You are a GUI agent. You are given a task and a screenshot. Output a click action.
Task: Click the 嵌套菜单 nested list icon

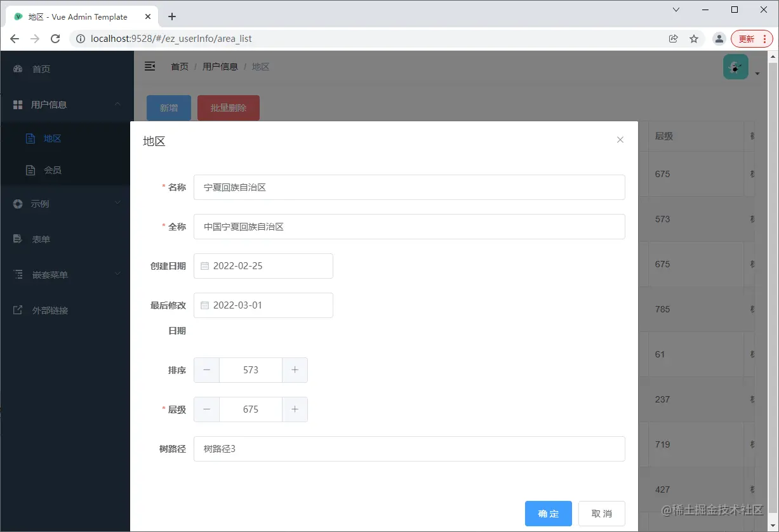click(18, 275)
